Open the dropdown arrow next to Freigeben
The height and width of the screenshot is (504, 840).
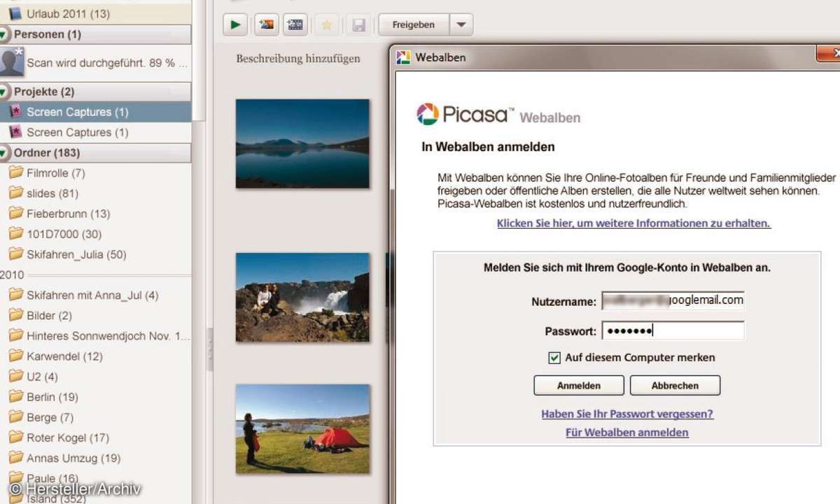click(461, 25)
